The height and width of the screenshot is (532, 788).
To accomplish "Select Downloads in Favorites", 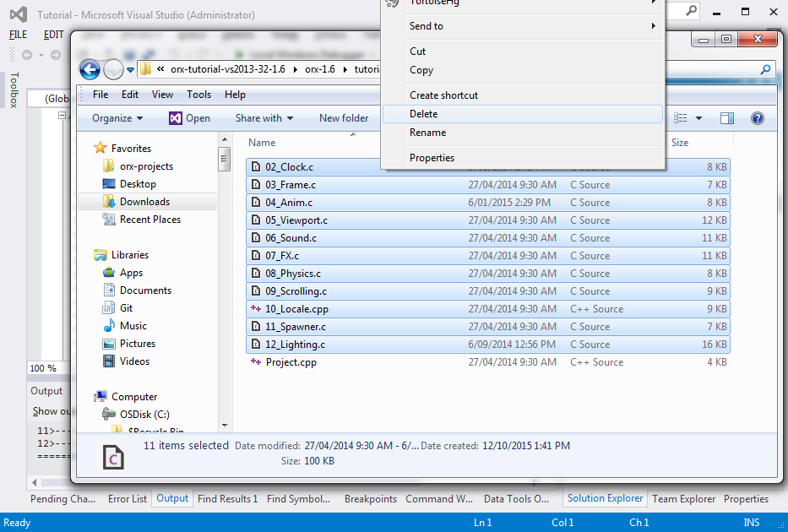I will 144,202.
